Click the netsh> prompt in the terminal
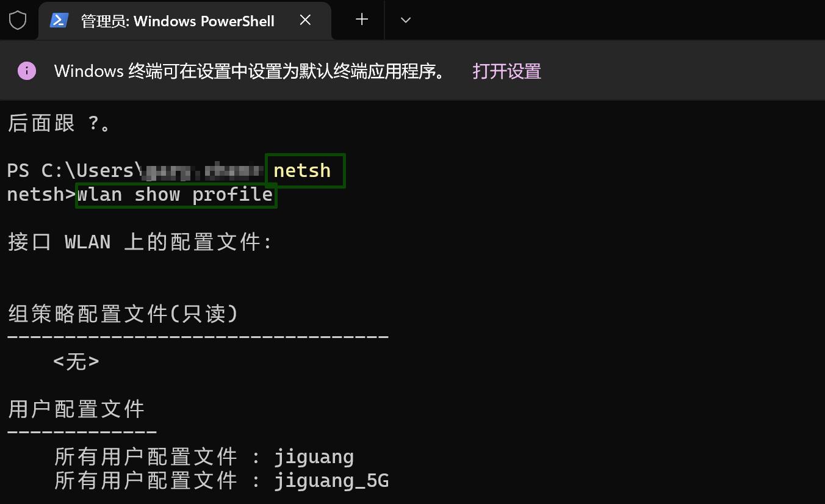825x504 pixels. click(38, 194)
